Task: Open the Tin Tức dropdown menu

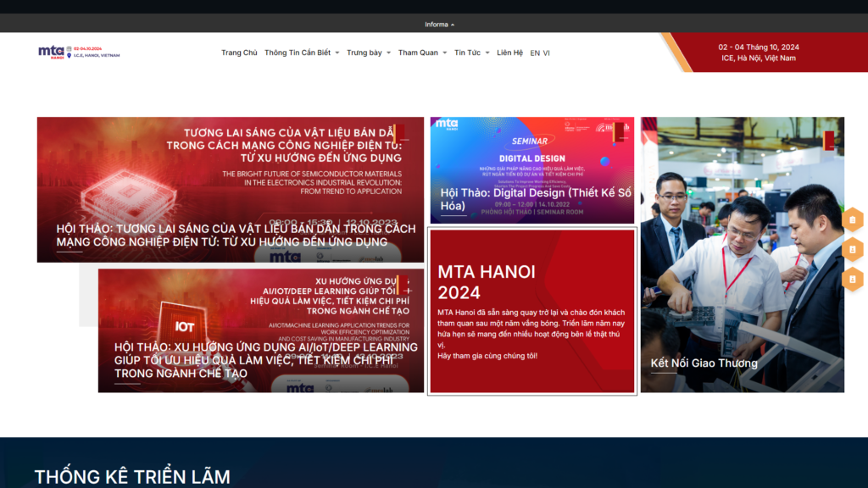Action: 471,53
